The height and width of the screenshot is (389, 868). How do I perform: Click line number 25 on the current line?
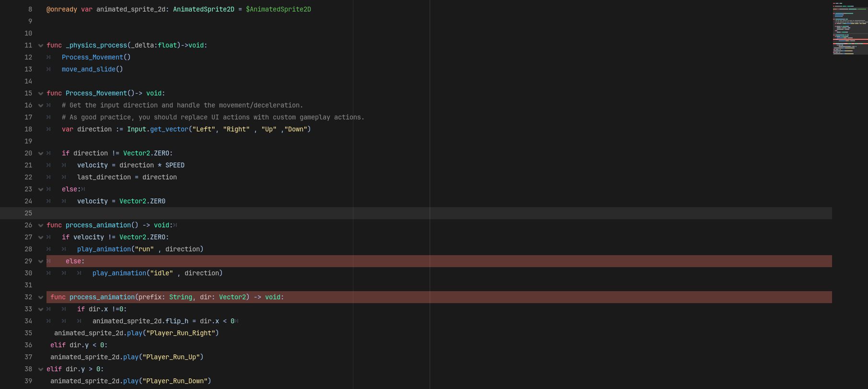click(x=28, y=213)
